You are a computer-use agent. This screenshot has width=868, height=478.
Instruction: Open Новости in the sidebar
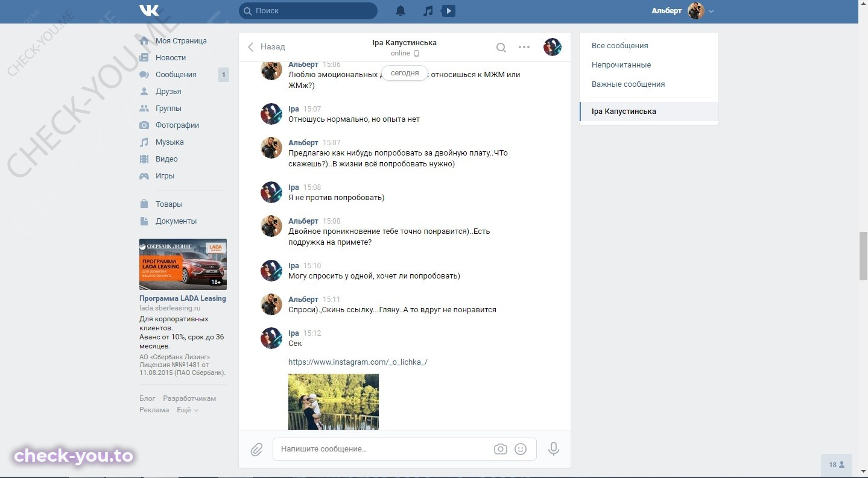pyautogui.click(x=171, y=58)
